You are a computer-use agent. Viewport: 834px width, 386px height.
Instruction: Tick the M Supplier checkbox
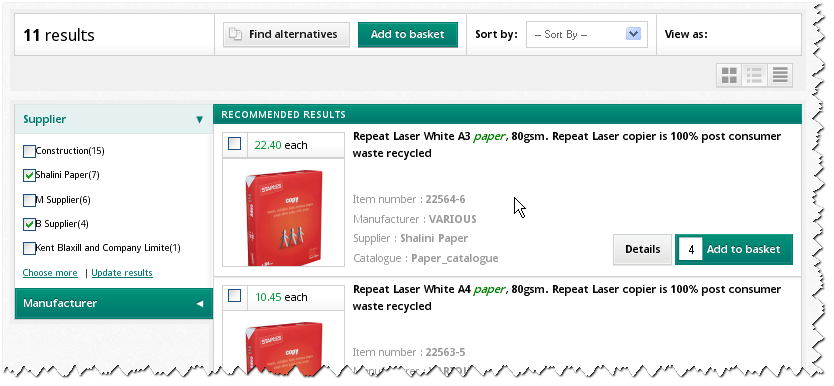coord(29,200)
